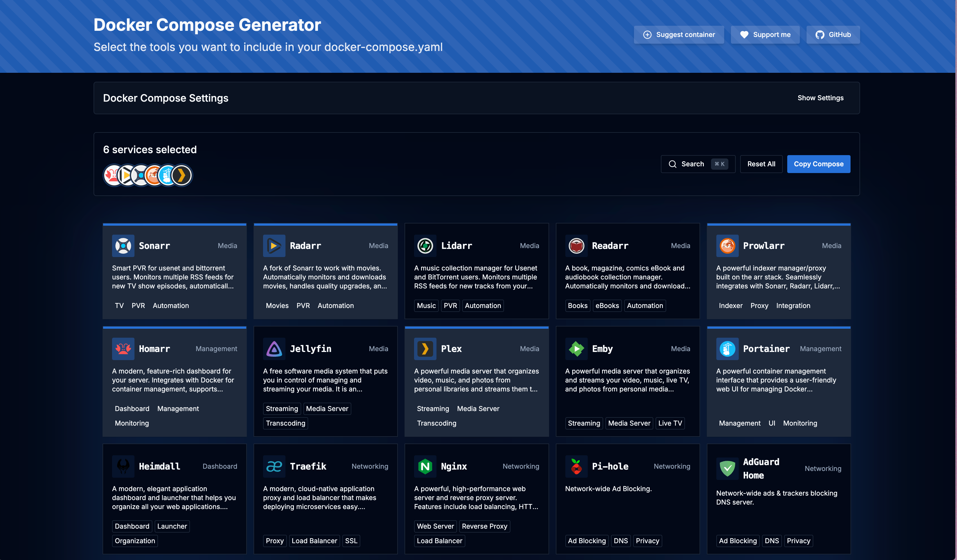Reset all selected services
The image size is (957, 560).
pos(761,164)
